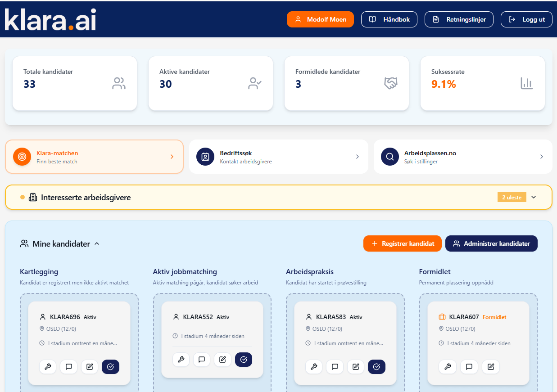Screen dimensions: 557x392
Task: Open the Bedriftssøk card
Action: [x=278, y=157]
